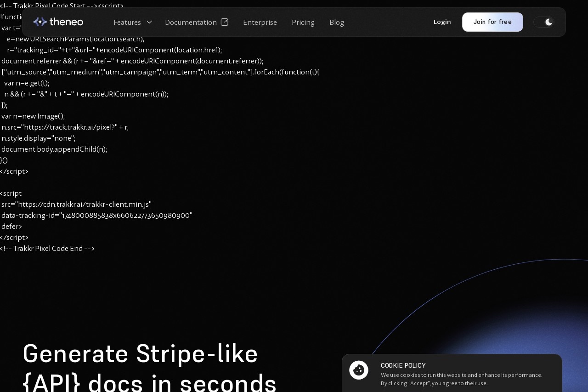The height and width of the screenshot is (392, 588).
Task: Visit the Blog page
Action: coord(337,22)
